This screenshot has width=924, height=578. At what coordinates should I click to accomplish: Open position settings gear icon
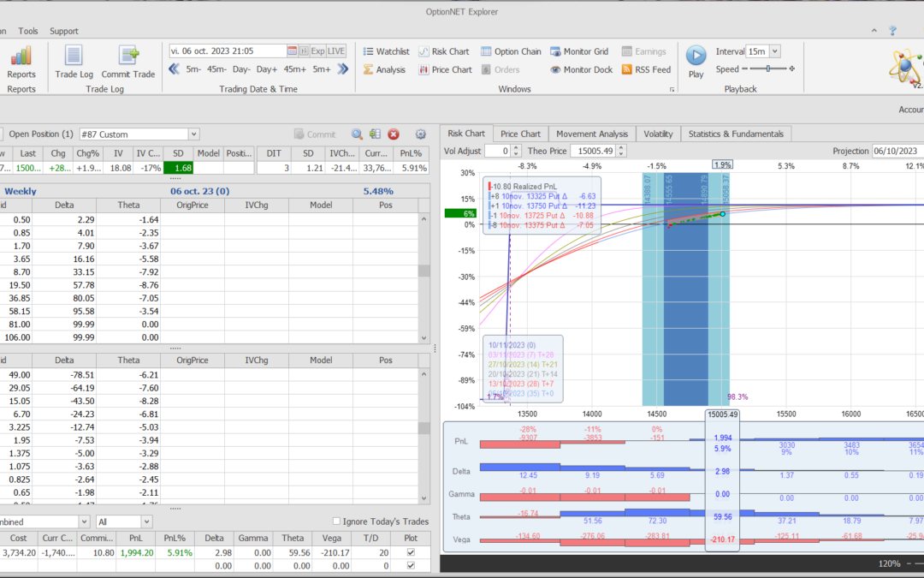tap(420, 134)
